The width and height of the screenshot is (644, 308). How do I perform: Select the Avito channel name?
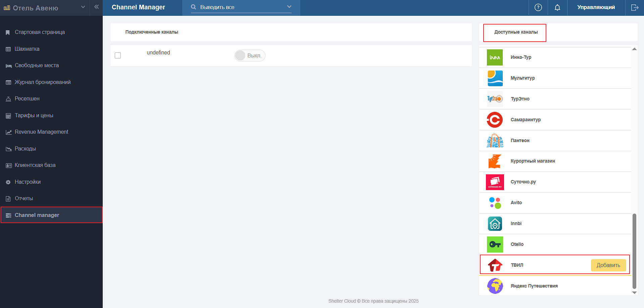pyautogui.click(x=516, y=203)
